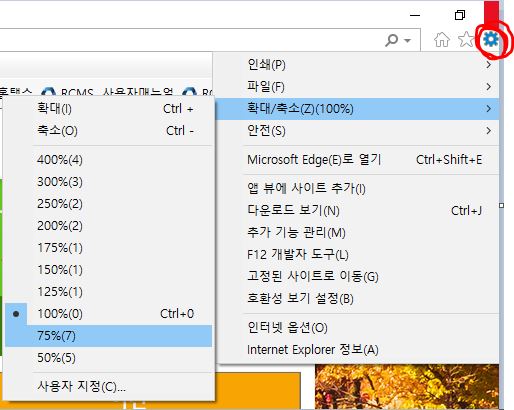The height and width of the screenshot is (410, 514).
Task: Select the checked 100%(0) zoom option
Action: pos(109,314)
